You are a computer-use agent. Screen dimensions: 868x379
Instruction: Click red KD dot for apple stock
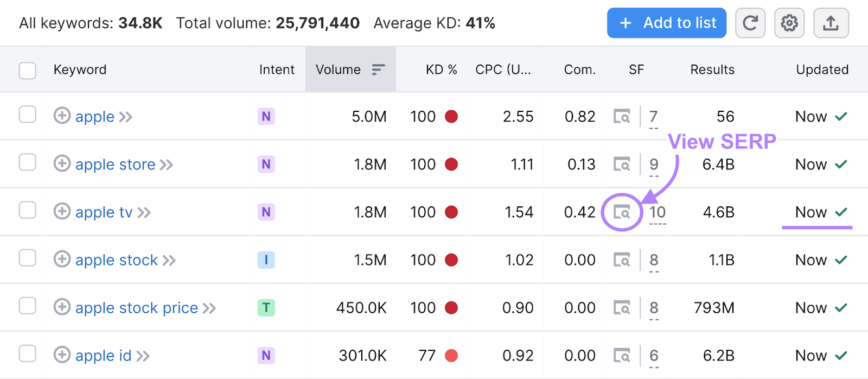(x=451, y=260)
